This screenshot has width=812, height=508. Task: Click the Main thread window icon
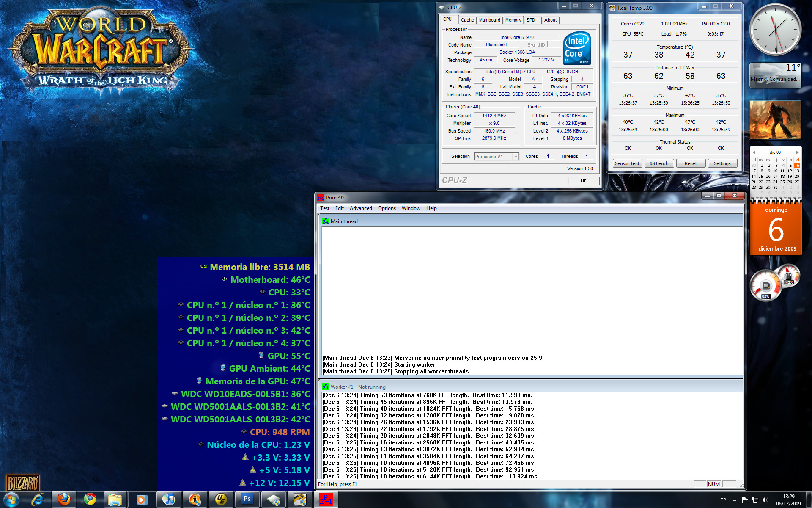click(325, 221)
